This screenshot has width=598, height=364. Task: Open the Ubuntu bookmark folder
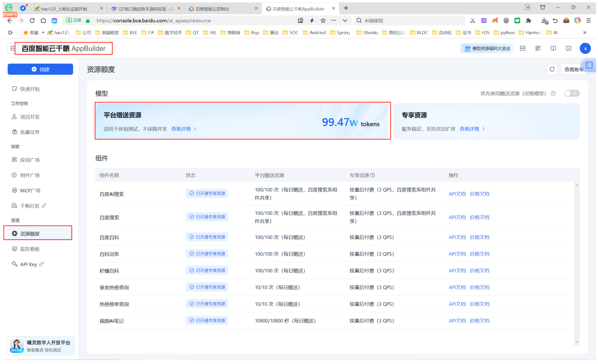(x=367, y=33)
